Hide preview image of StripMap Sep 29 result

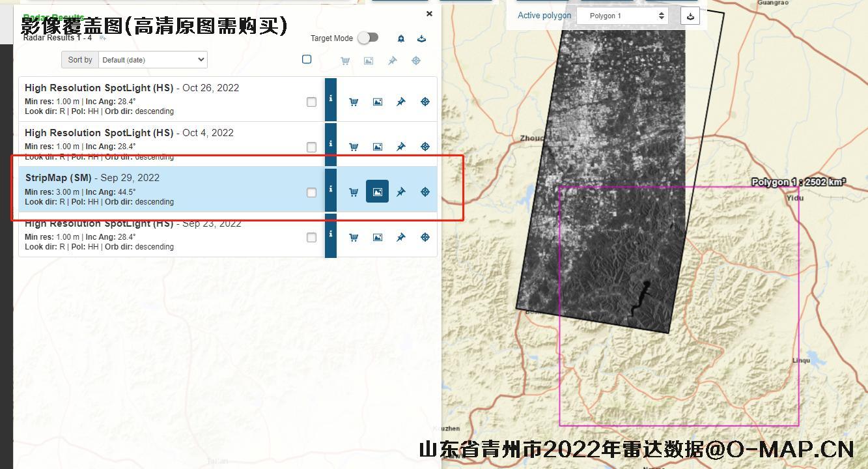(377, 192)
